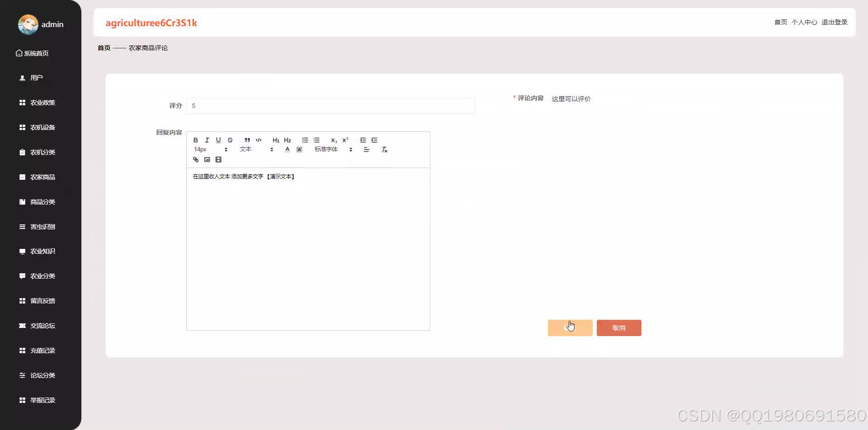Screen dimensions: 868x430
Task: Apply Heading 1 style
Action: click(276, 140)
